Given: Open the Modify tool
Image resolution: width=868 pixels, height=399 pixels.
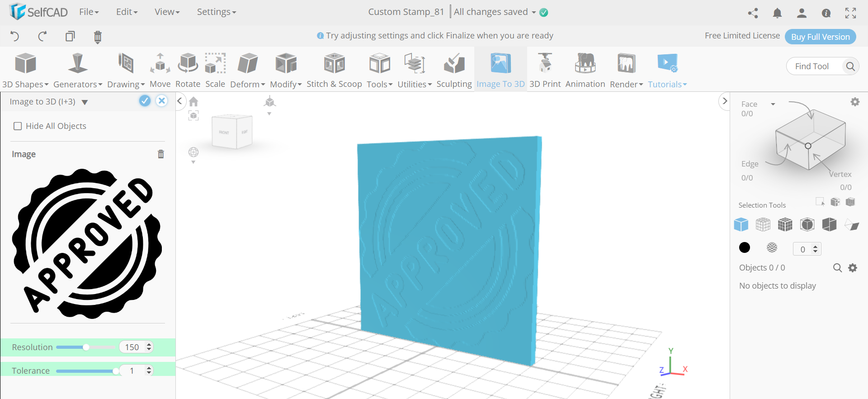Looking at the screenshot, I should 286,70.
